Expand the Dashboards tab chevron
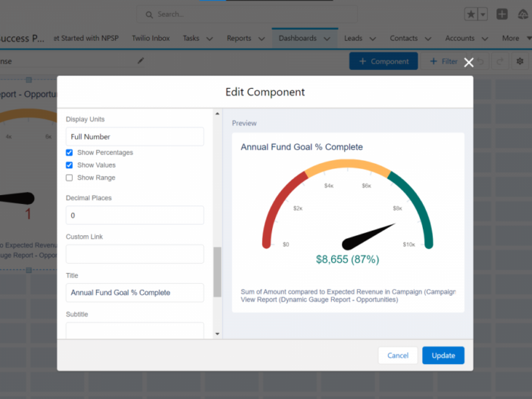Viewport: 532px width, 399px height. 327,39
